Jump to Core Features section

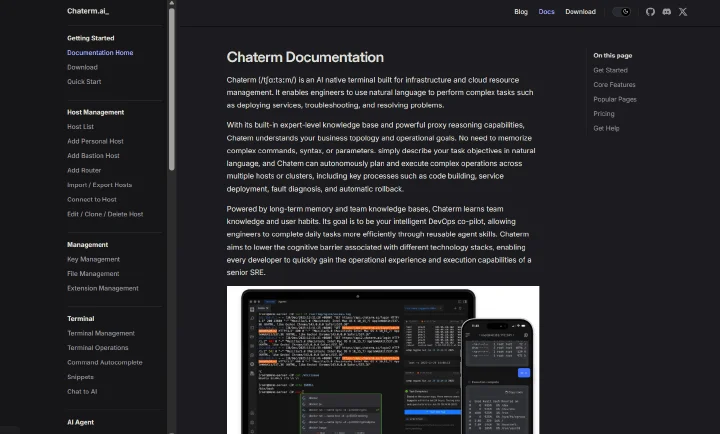click(614, 85)
